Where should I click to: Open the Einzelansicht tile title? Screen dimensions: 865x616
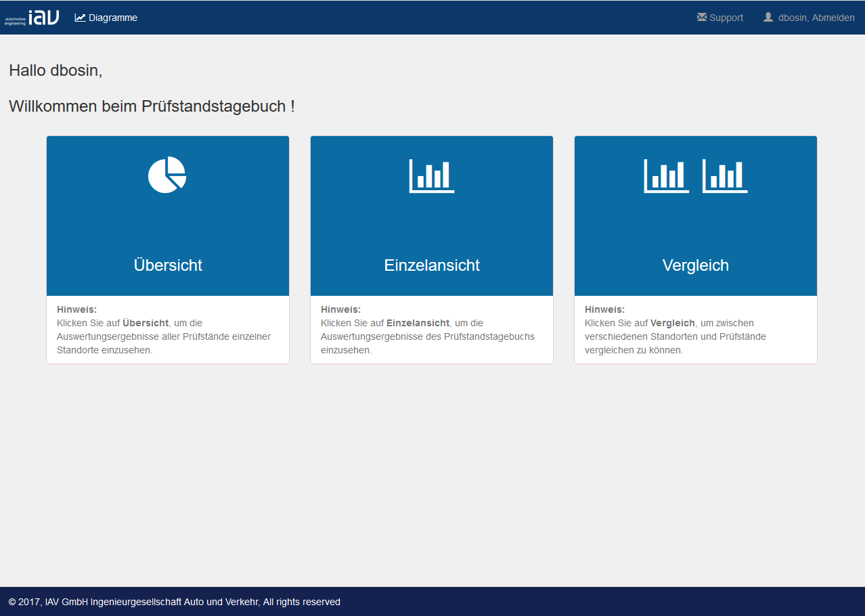(432, 265)
